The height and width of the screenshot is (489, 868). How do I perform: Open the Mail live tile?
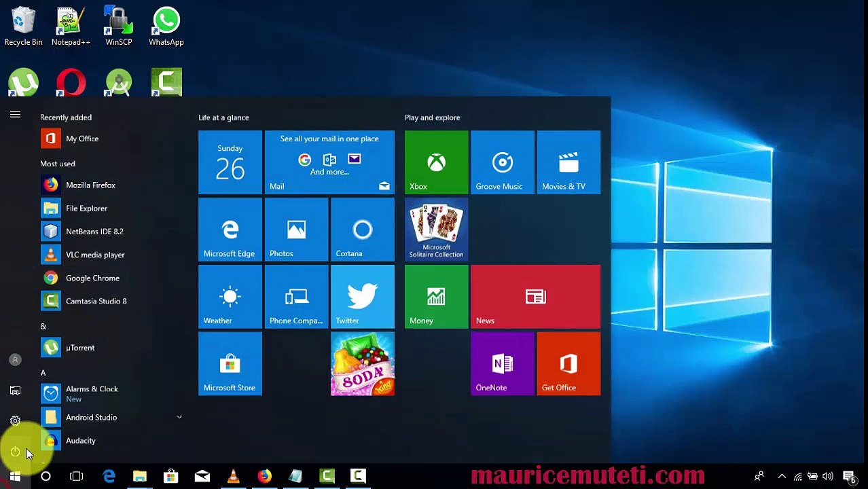(x=329, y=162)
